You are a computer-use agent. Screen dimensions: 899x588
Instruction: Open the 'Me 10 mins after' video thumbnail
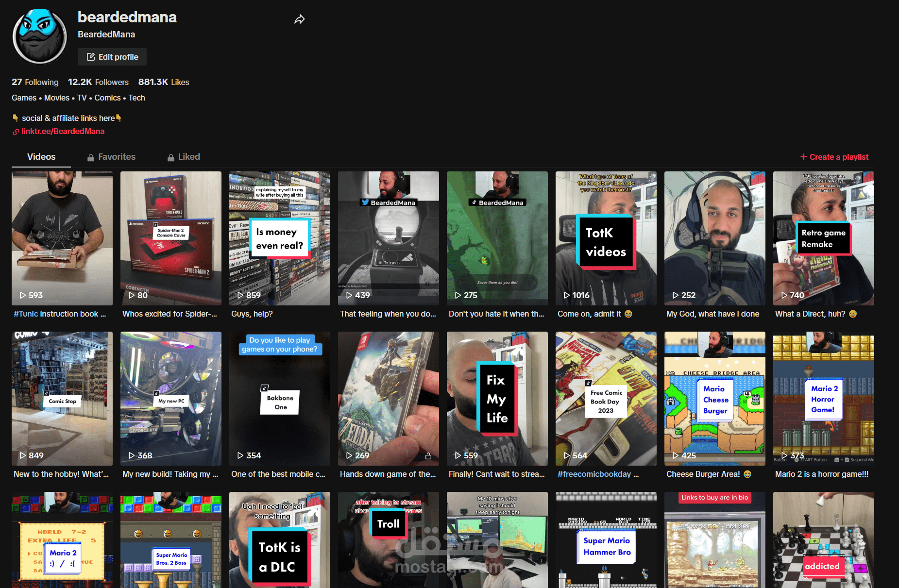pos(497,540)
